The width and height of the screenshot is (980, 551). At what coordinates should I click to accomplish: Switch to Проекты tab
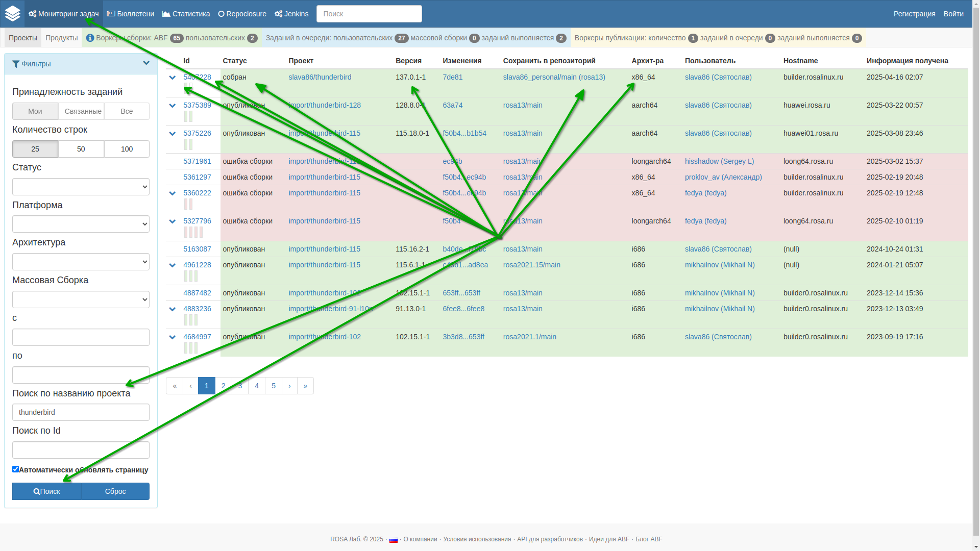(x=23, y=38)
